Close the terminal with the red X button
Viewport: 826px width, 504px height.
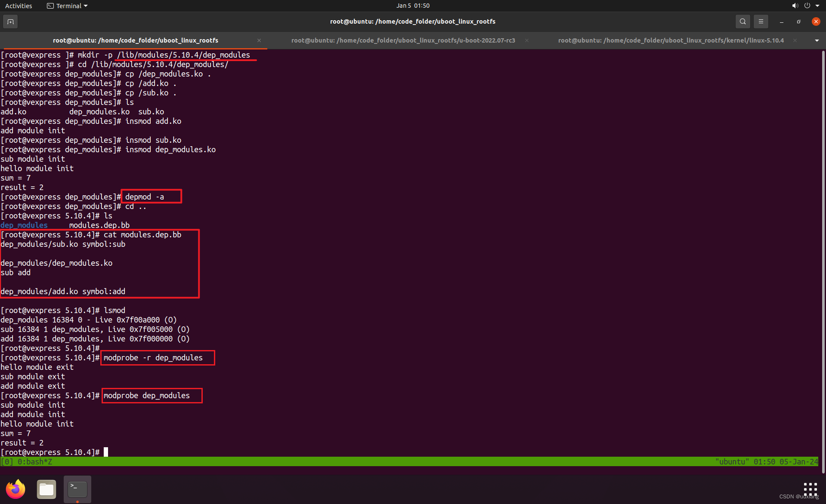pos(816,22)
